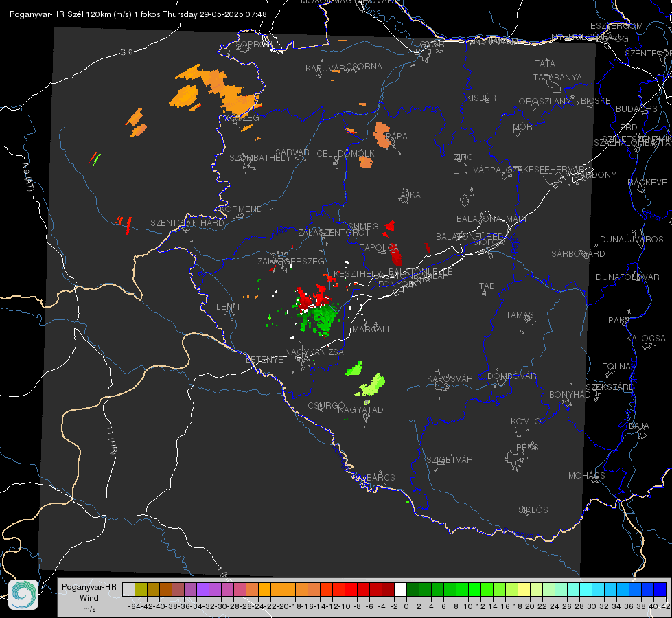Click the BONYHÁD city label

coord(570,395)
